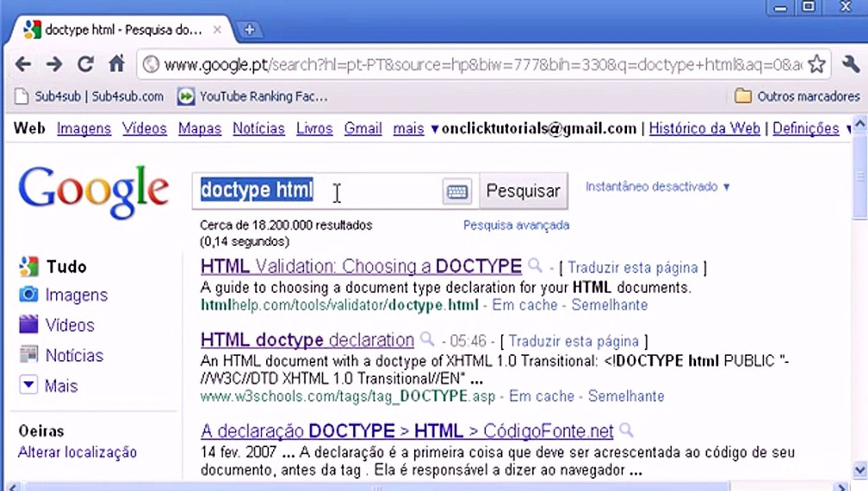The width and height of the screenshot is (868, 491).
Task: Open Em cache for w3schools result
Action: click(542, 396)
